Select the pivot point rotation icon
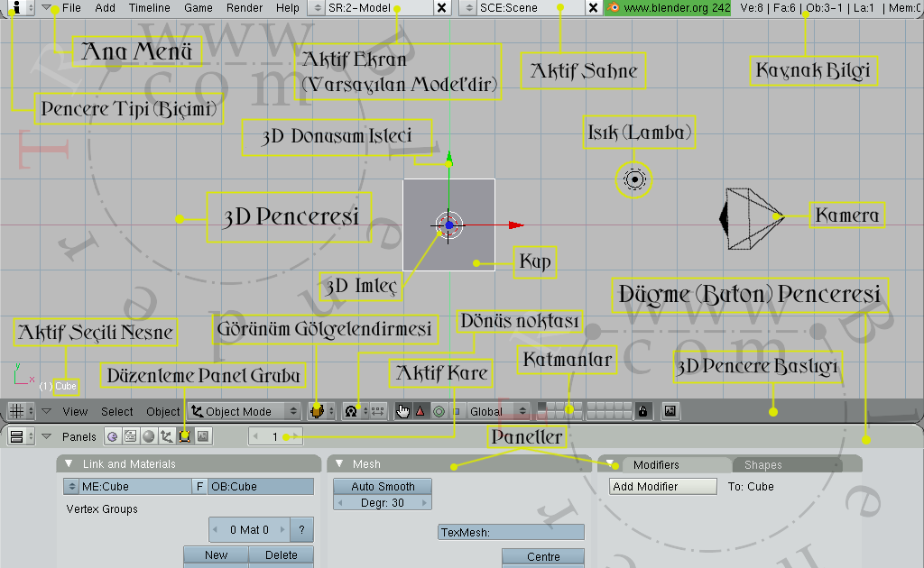The image size is (924, 568). [356, 411]
